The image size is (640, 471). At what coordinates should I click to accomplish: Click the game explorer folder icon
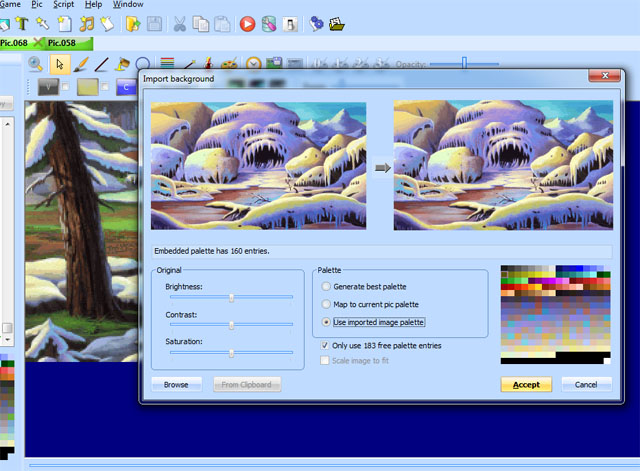tap(337, 24)
